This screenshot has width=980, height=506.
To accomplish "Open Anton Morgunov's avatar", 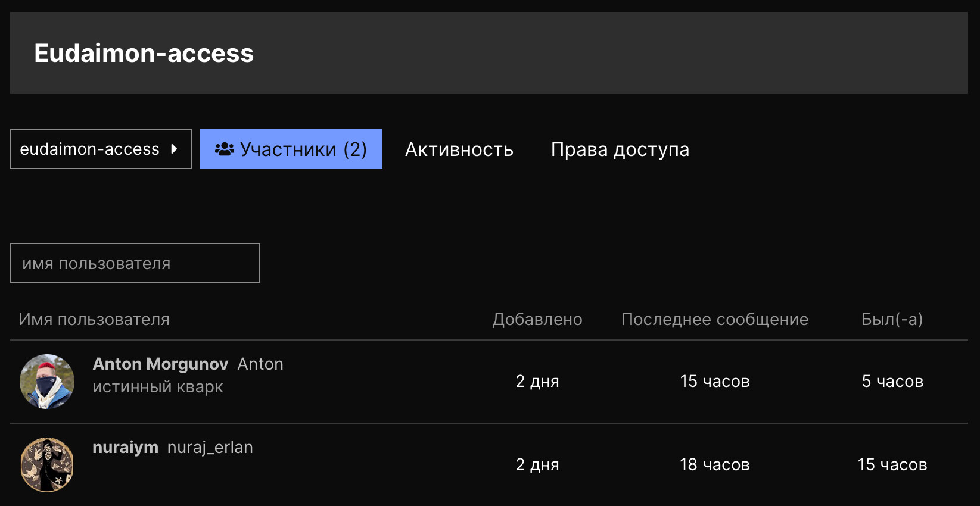I will click(x=47, y=382).
